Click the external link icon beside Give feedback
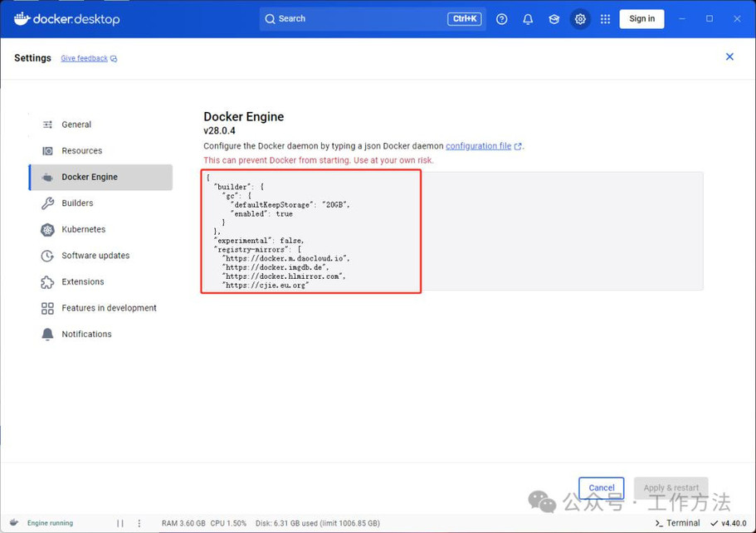756x533 pixels. pos(114,59)
